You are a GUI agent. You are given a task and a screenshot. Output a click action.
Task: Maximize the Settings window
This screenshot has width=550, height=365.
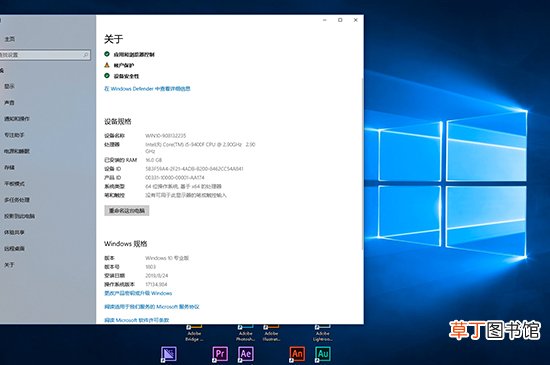340,20
